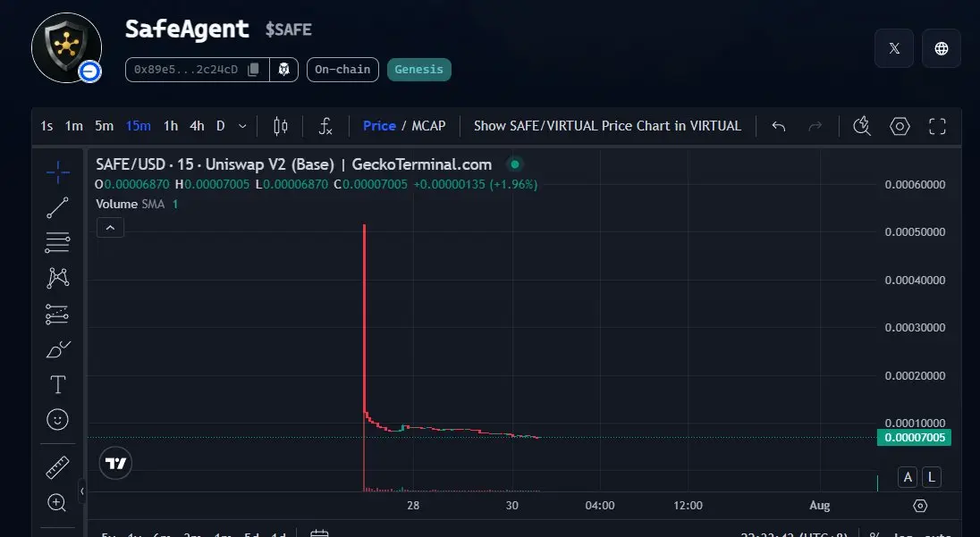
Task: Click the On-chain badge
Action: click(342, 70)
